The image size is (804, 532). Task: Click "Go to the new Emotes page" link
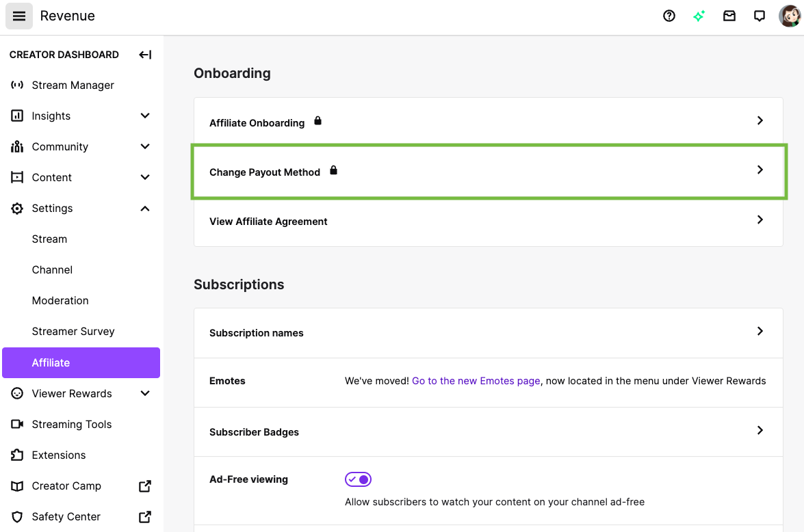coord(476,381)
